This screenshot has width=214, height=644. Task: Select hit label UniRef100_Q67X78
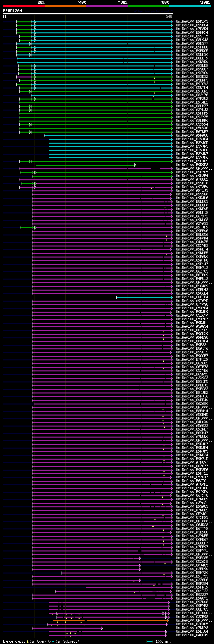point(192,495)
